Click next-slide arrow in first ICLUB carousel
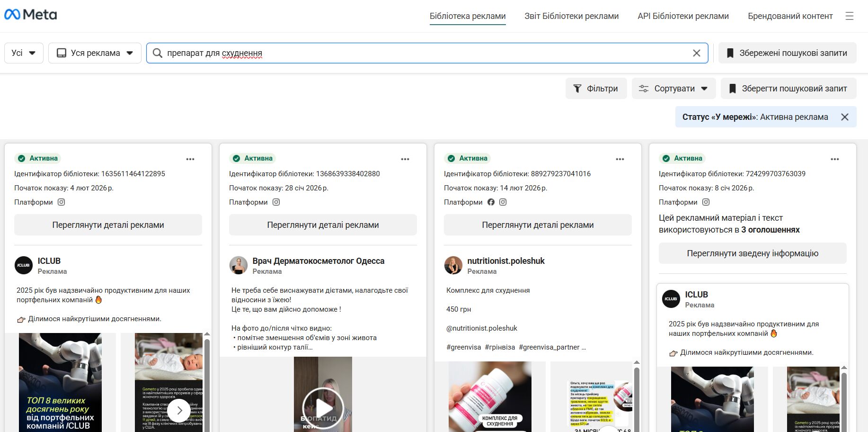This screenshot has height=432, width=868. point(179,411)
